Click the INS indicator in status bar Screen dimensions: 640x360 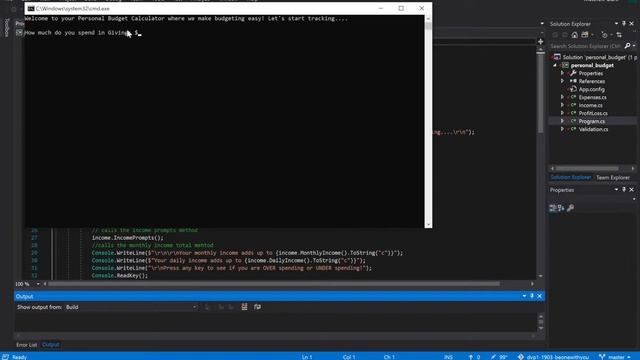click(x=448, y=357)
